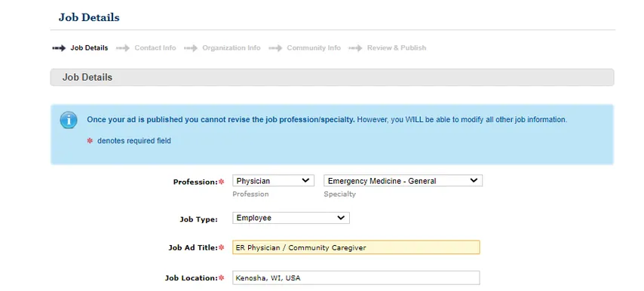Open the Physician profession dropdown
The width and height of the screenshot is (644, 291).
(273, 181)
